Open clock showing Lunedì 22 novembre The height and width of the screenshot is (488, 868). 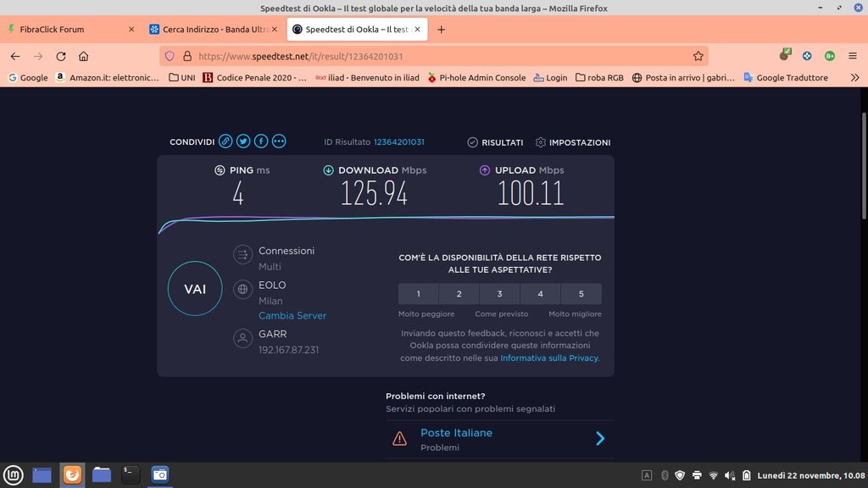811,475
